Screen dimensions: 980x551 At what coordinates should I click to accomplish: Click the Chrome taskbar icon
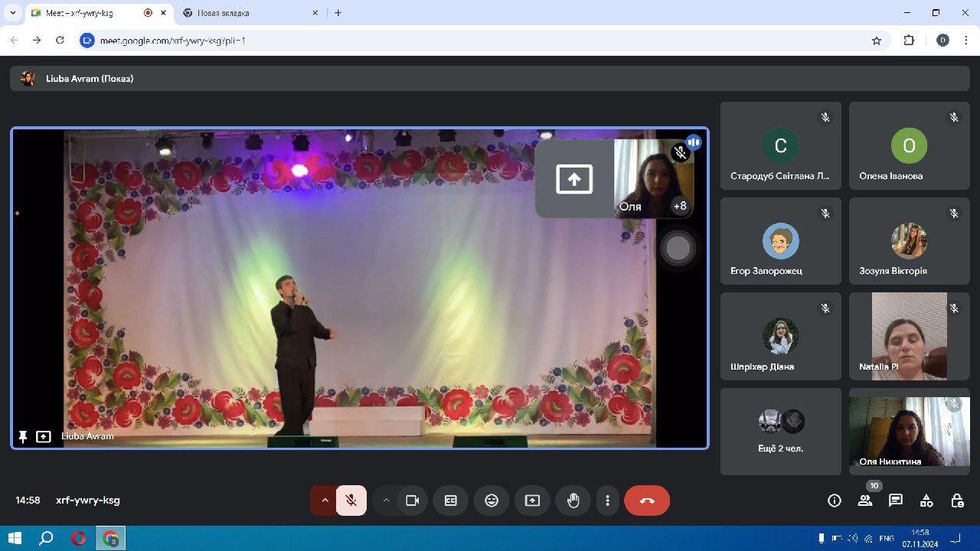point(110,538)
